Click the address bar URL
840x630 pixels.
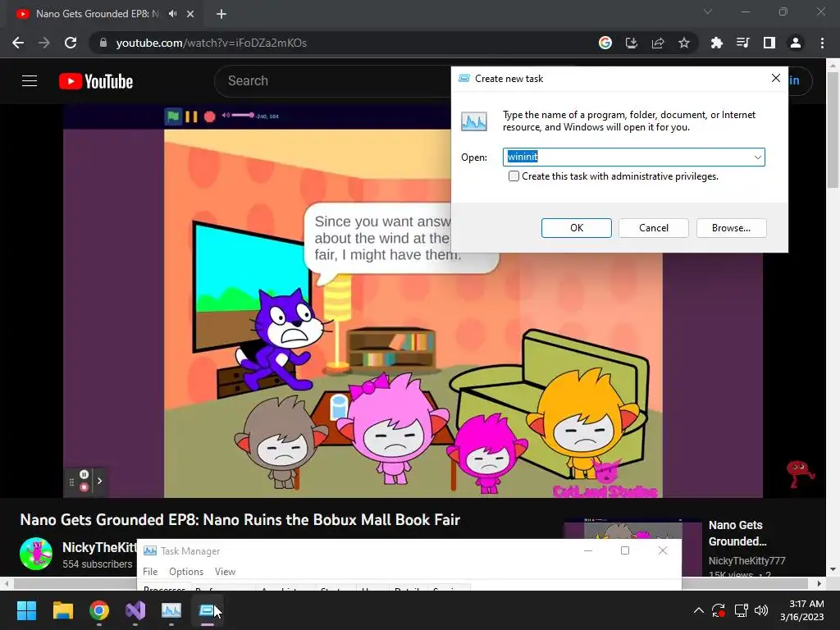[211, 43]
